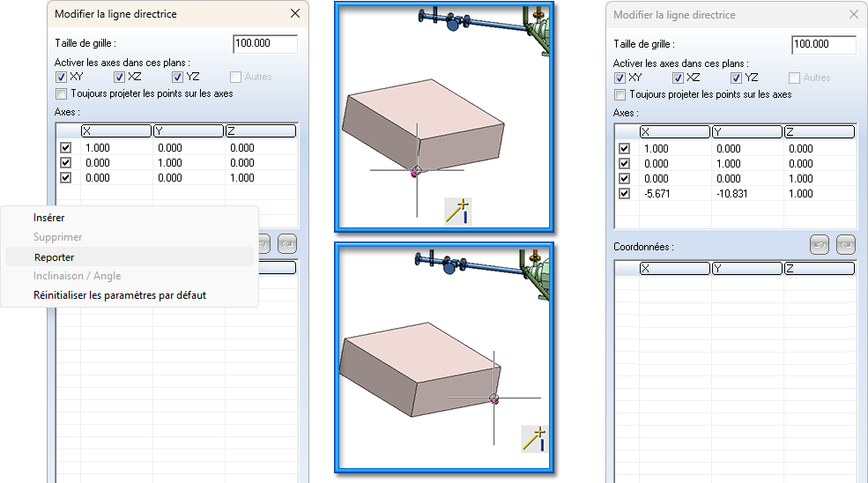Click Taille de grille field in right dialog
868x483 pixels.
tap(824, 45)
